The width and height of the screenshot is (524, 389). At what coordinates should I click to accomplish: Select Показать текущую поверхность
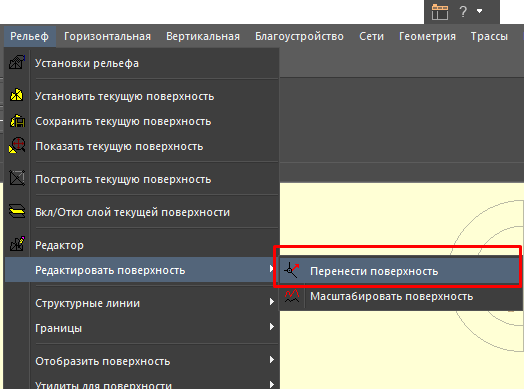142,146
